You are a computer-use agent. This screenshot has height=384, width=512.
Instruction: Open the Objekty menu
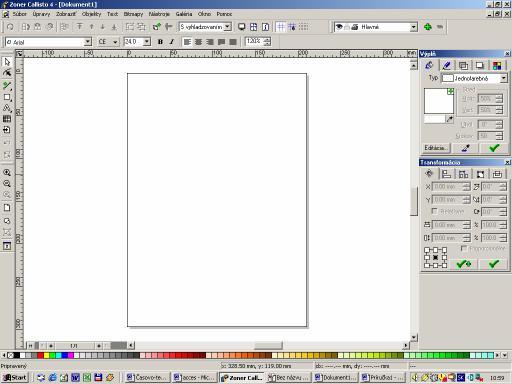click(91, 14)
